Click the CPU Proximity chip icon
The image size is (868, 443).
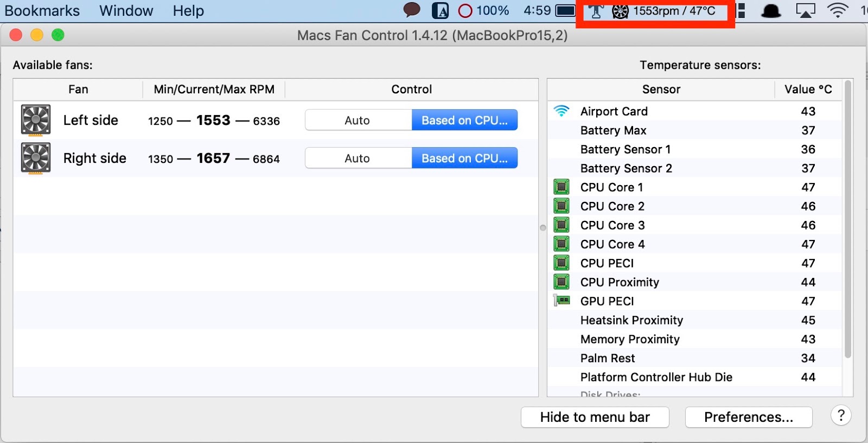tap(561, 282)
